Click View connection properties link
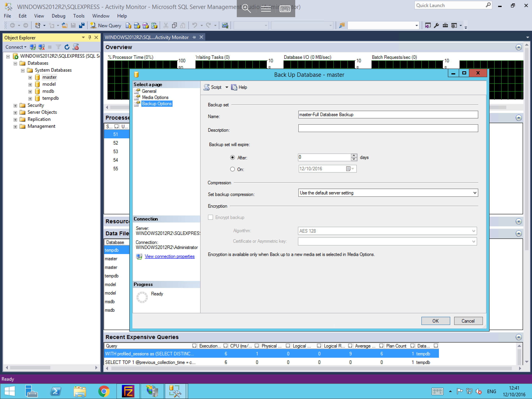The image size is (532, 399). click(x=170, y=256)
